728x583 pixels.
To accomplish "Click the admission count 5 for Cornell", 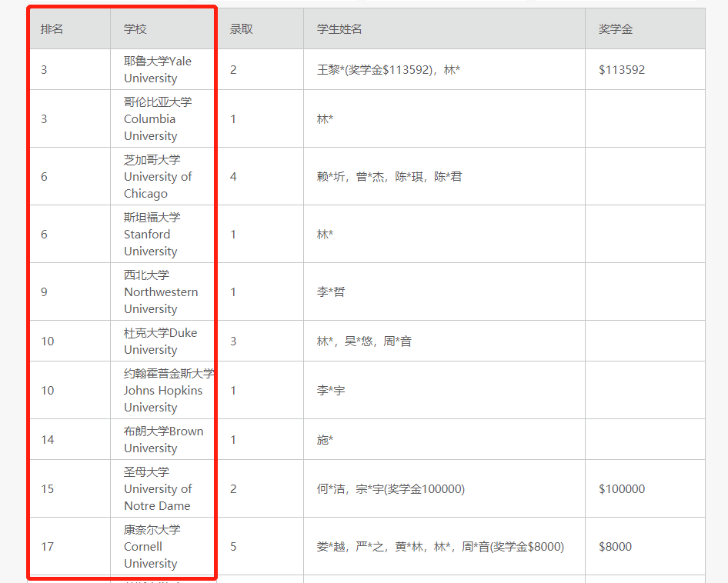I will [233, 546].
